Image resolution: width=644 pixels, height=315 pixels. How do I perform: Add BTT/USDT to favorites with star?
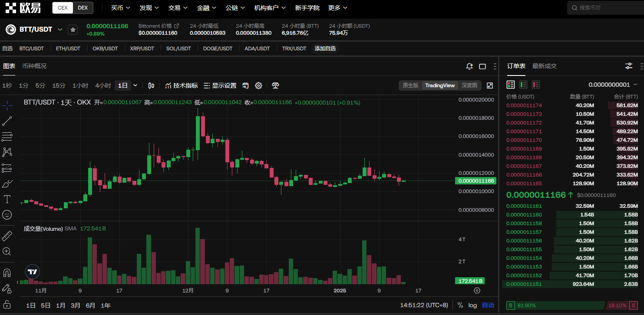(73, 30)
